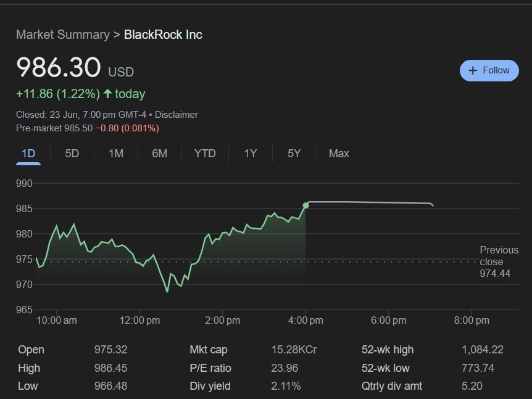Click the +11.86 (1.22%) daily change
This screenshot has width=532, height=399.
pyautogui.click(x=58, y=94)
